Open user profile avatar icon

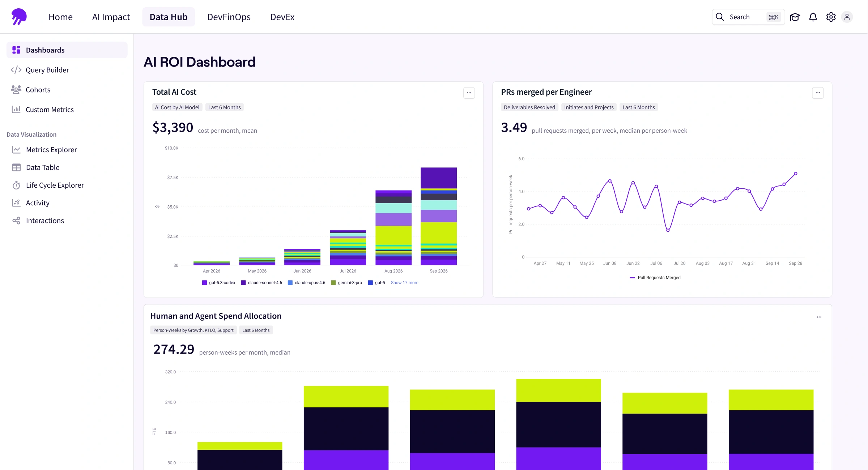click(847, 17)
